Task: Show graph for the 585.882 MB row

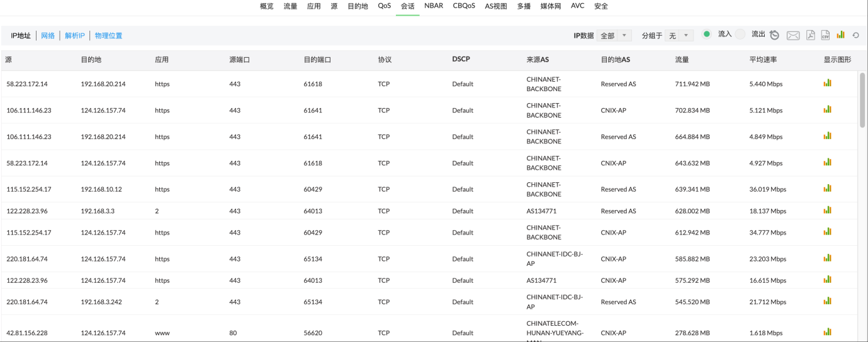Action: [x=828, y=257]
